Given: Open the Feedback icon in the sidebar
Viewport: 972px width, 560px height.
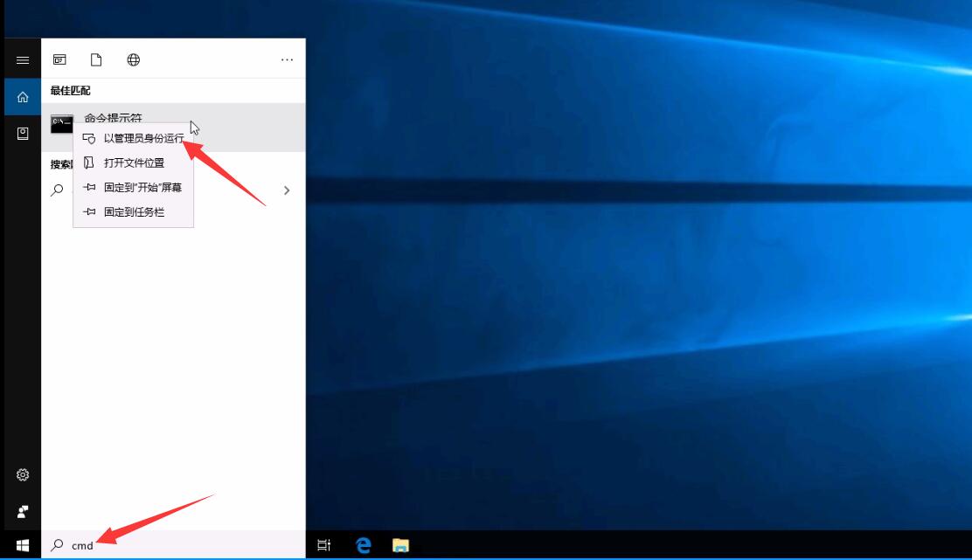Looking at the screenshot, I should point(23,512).
